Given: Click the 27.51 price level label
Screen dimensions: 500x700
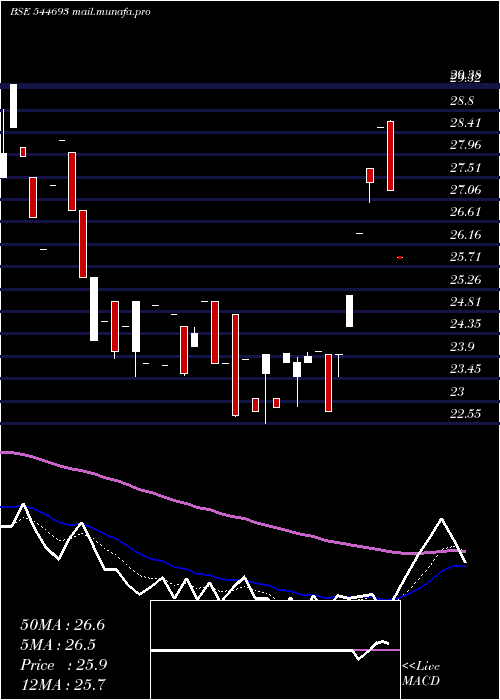Looking at the screenshot, I should tap(465, 168).
